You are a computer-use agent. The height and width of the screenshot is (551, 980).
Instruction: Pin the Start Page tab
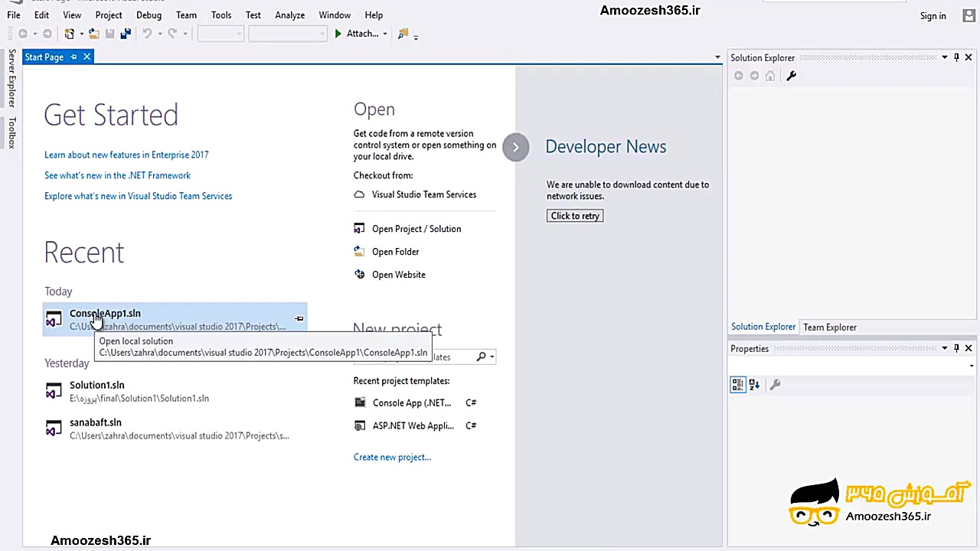click(73, 57)
